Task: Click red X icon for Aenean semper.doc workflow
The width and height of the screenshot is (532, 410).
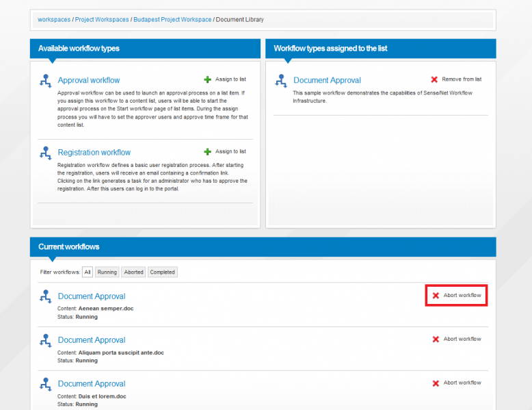Action: coord(436,296)
